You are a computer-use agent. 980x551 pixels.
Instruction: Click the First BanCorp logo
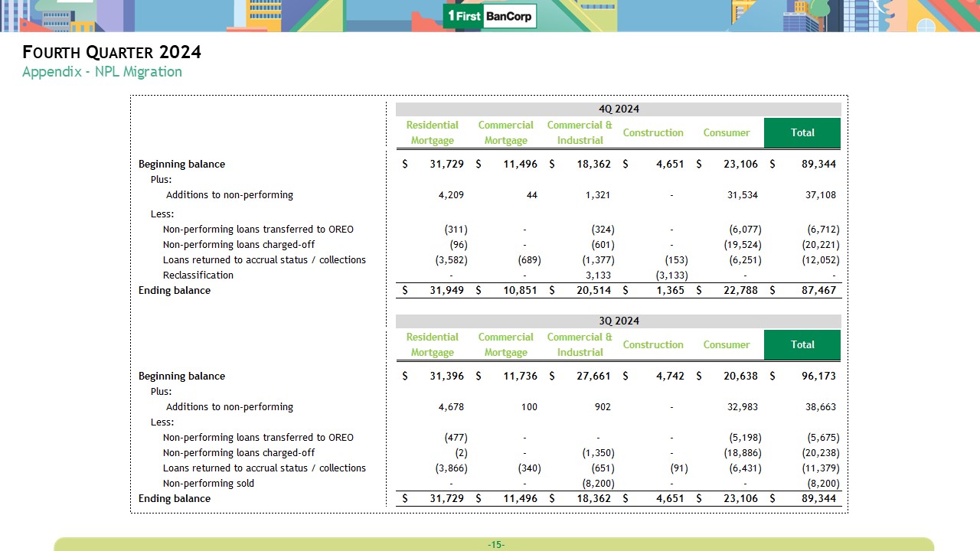pos(490,16)
